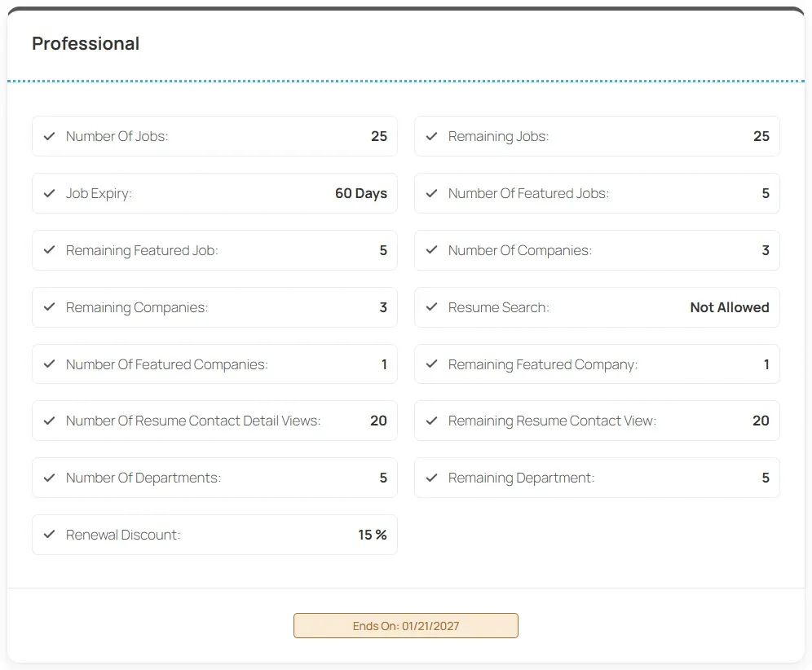This screenshot has width=812, height=670.
Task: Click the Renewal Discount label
Action: click(x=123, y=535)
